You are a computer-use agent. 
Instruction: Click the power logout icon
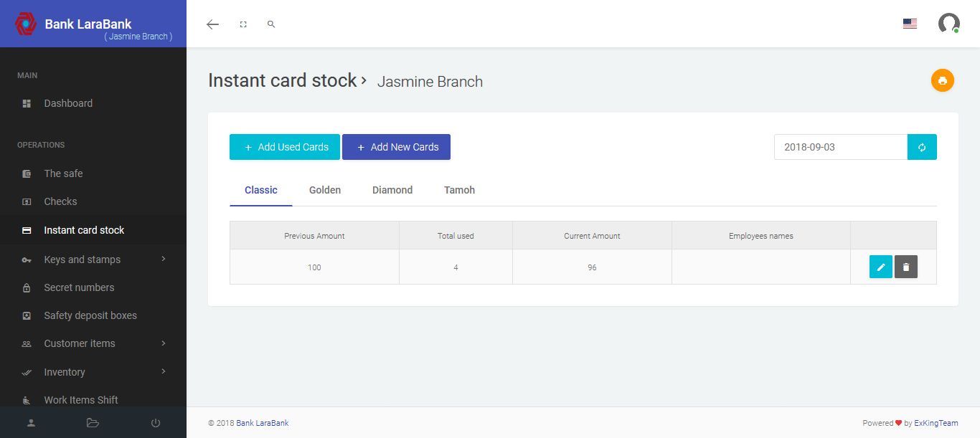coord(156,423)
